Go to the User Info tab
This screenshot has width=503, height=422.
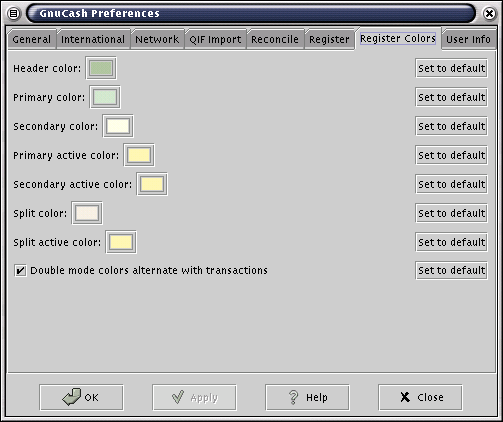pos(468,40)
